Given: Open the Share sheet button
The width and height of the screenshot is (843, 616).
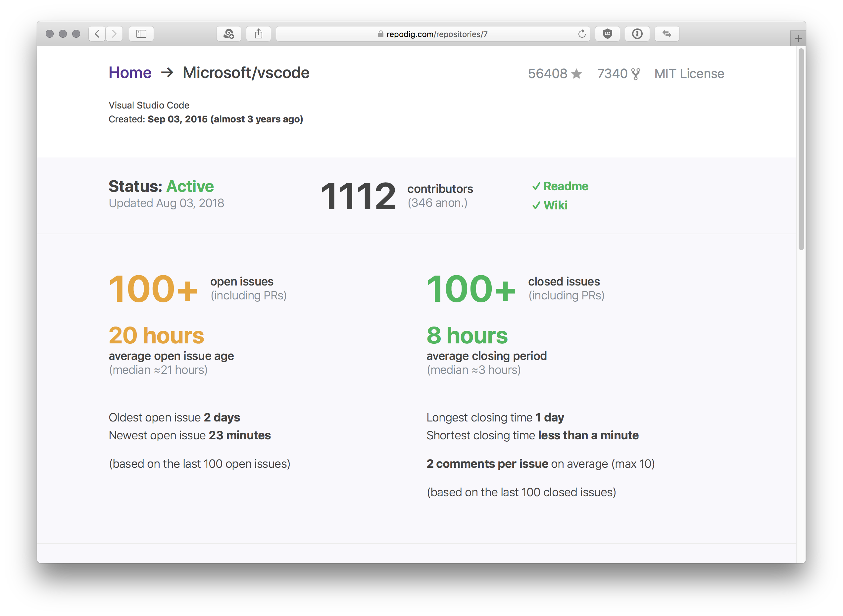Looking at the screenshot, I should 258,34.
